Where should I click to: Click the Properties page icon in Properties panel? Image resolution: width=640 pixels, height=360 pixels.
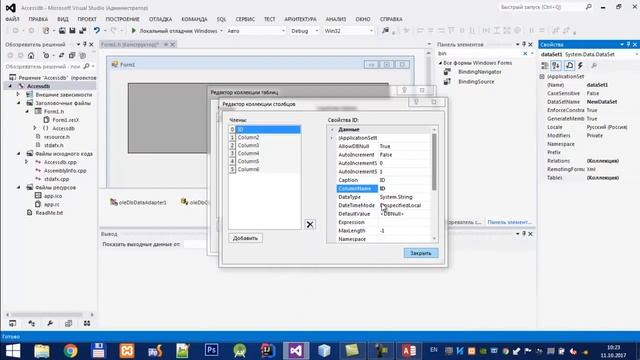click(x=569, y=65)
